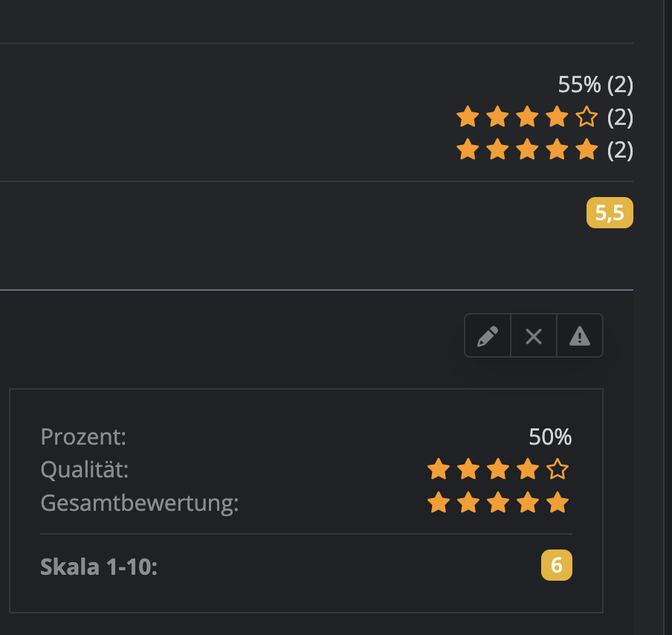Image resolution: width=672 pixels, height=635 pixels.
Task: Click second star in Qualität row
Action: (x=468, y=469)
